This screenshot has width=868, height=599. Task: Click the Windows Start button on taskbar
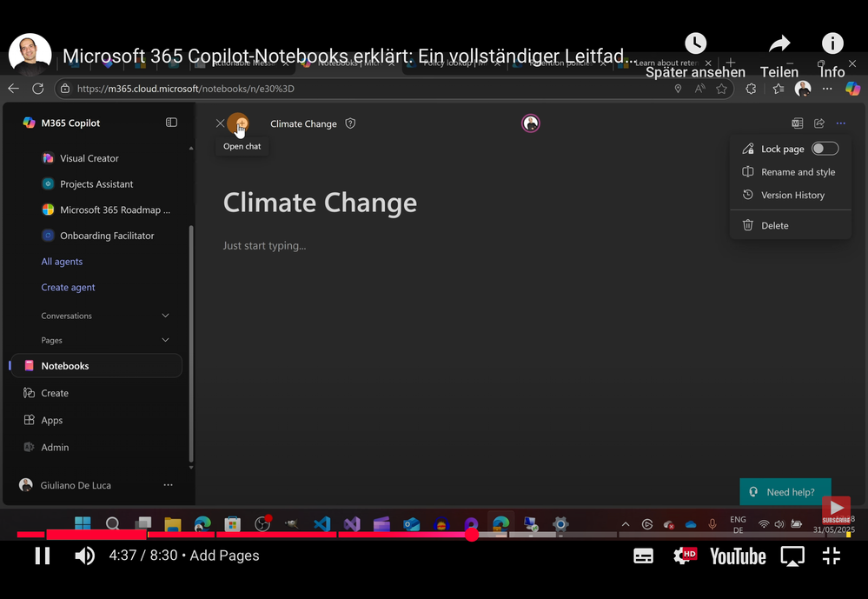click(x=83, y=523)
